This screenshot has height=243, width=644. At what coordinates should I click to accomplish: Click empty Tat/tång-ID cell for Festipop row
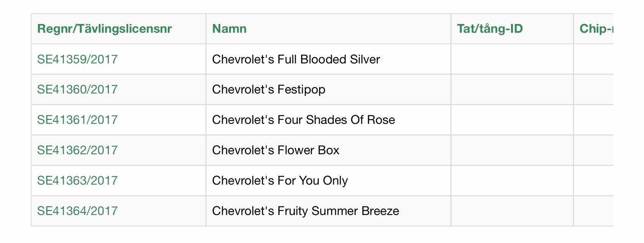point(512,90)
